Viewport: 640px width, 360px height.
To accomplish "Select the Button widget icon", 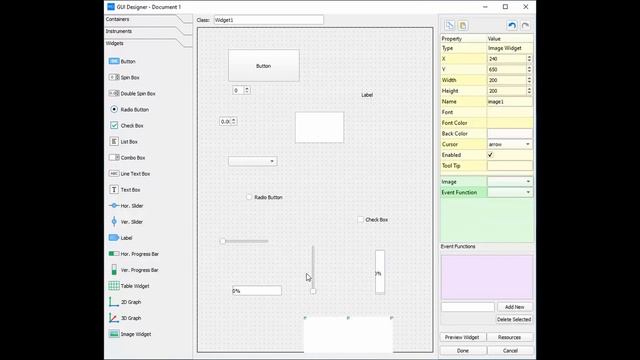I will (x=114, y=61).
